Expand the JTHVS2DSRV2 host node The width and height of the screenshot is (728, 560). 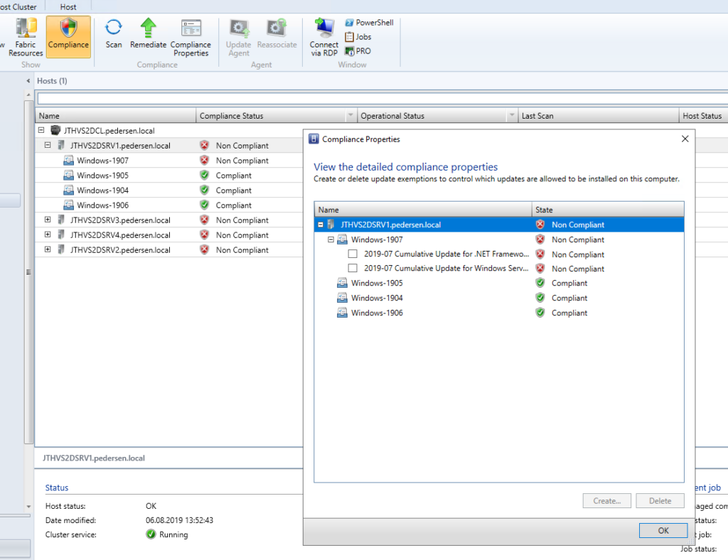(x=48, y=249)
